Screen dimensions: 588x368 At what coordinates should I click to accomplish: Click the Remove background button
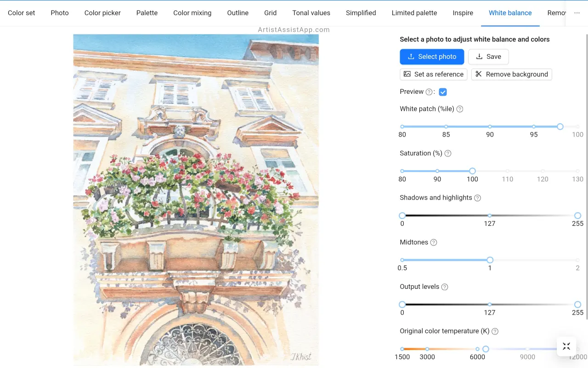point(512,74)
